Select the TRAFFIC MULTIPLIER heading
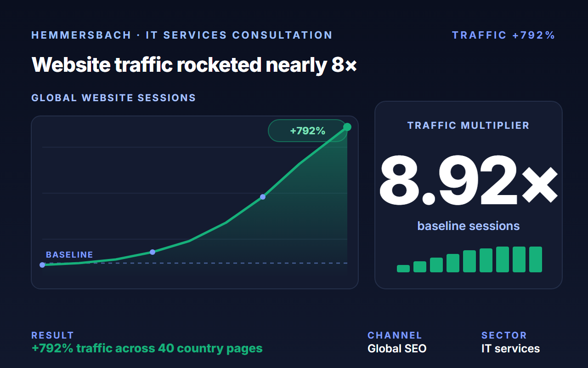 pyautogui.click(x=469, y=125)
